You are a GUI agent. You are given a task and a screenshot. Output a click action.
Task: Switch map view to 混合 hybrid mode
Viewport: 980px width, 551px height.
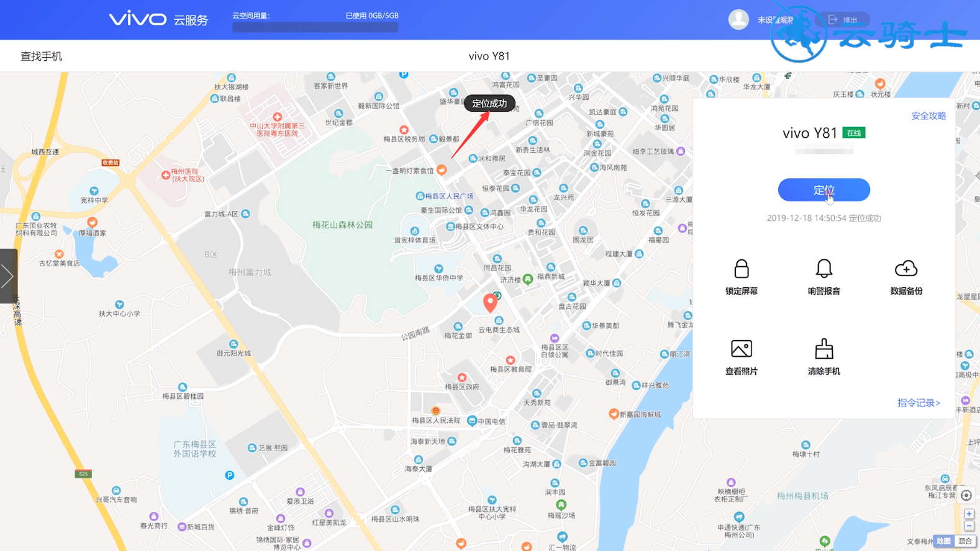click(964, 541)
